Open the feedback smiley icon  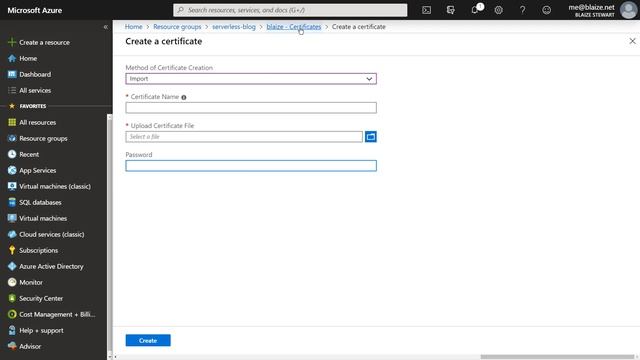coord(547,10)
